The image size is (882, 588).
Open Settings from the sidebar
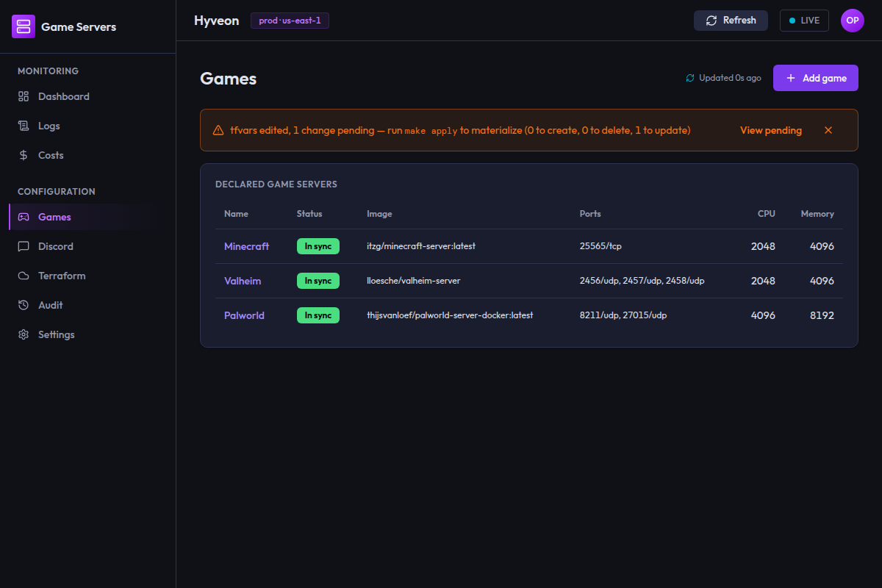88,334
